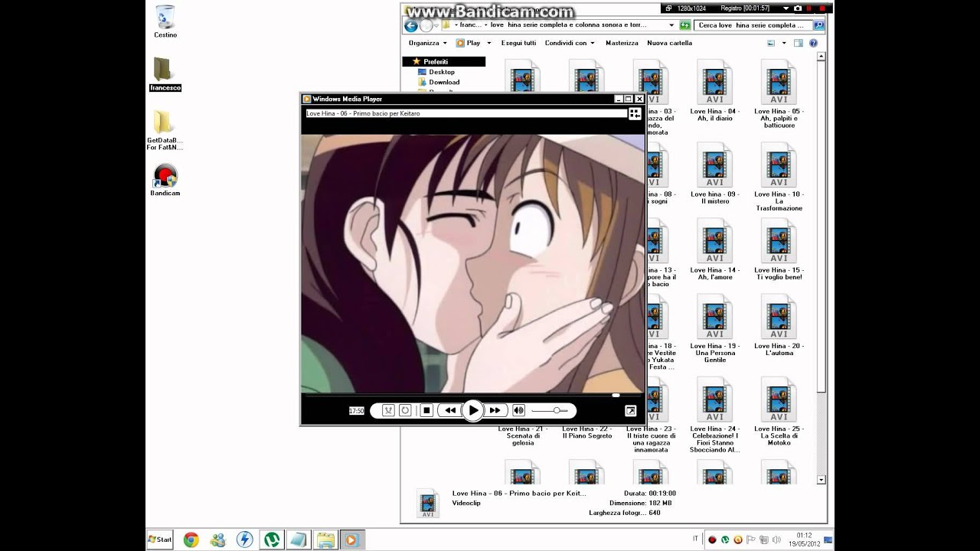The height and width of the screenshot is (551, 980).
Task: Open Organizza menu in Explorer
Action: (x=427, y=43)
